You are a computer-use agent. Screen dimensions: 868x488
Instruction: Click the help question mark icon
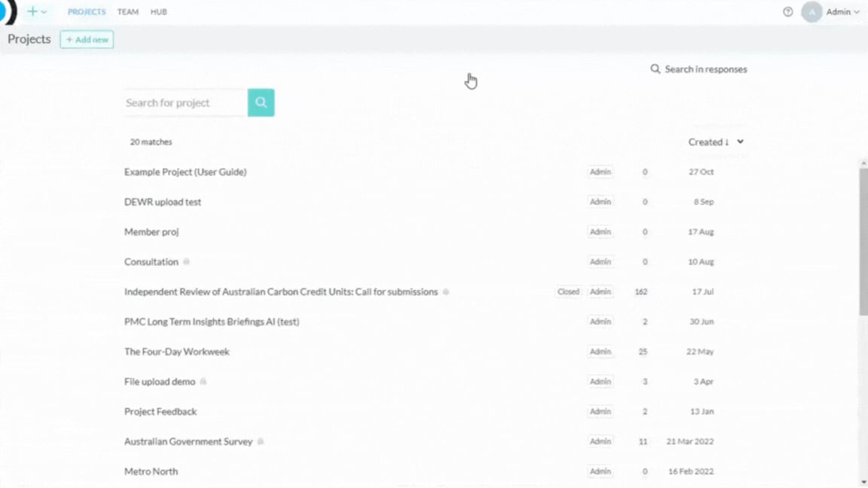point(787,11)
